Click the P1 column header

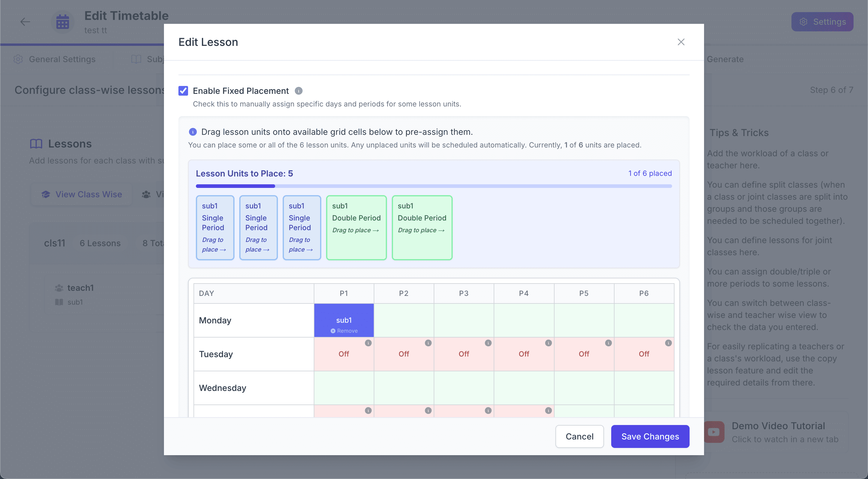(344, 293)
